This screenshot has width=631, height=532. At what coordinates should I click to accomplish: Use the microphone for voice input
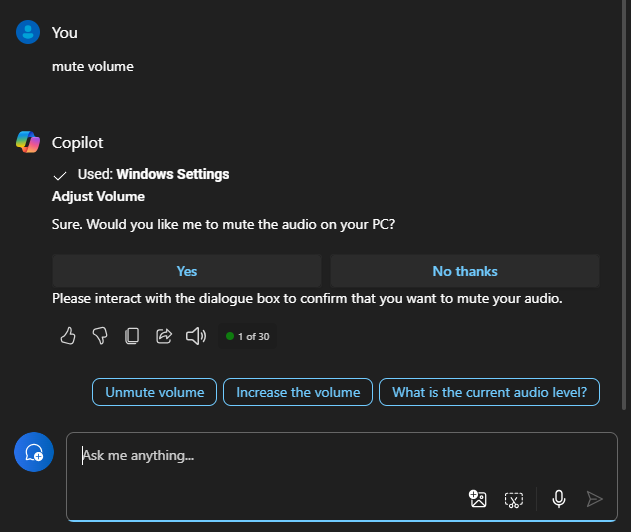559,499
